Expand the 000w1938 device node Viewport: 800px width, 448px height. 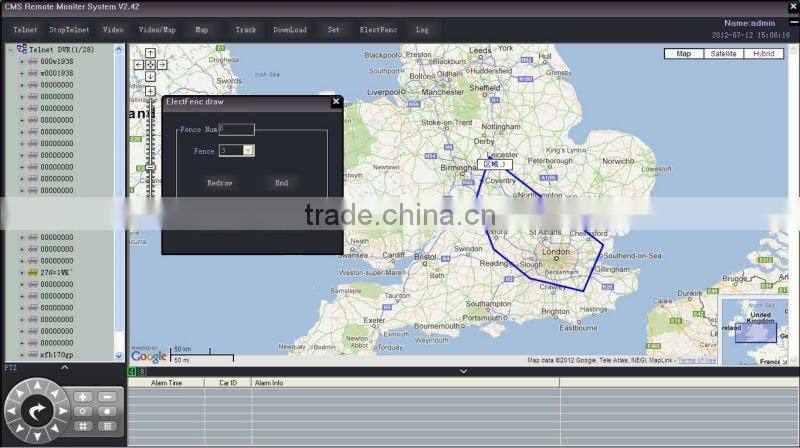(21, 61)
